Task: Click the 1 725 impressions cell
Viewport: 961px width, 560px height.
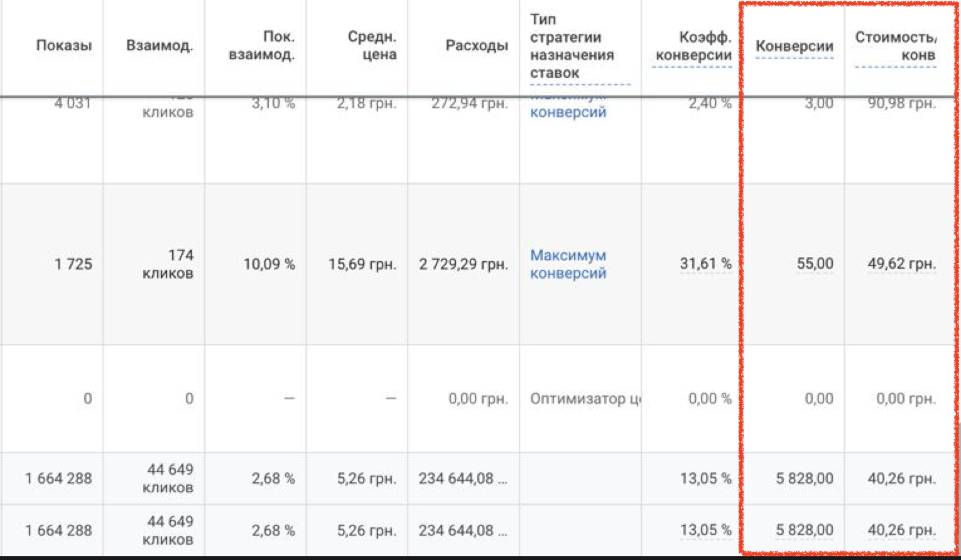Action: tap(73, 264)
